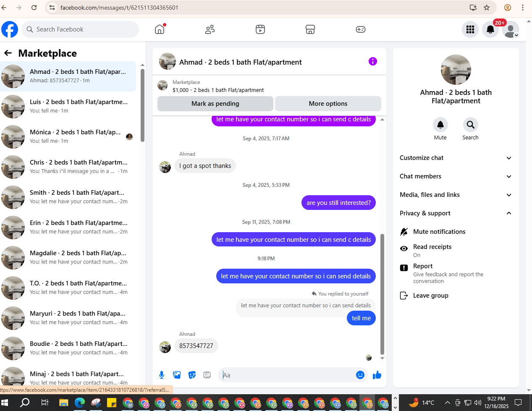Viewport: 532px width, 411px height.
Task: Expand Customize chat section
Action: [x=456, y=158]
